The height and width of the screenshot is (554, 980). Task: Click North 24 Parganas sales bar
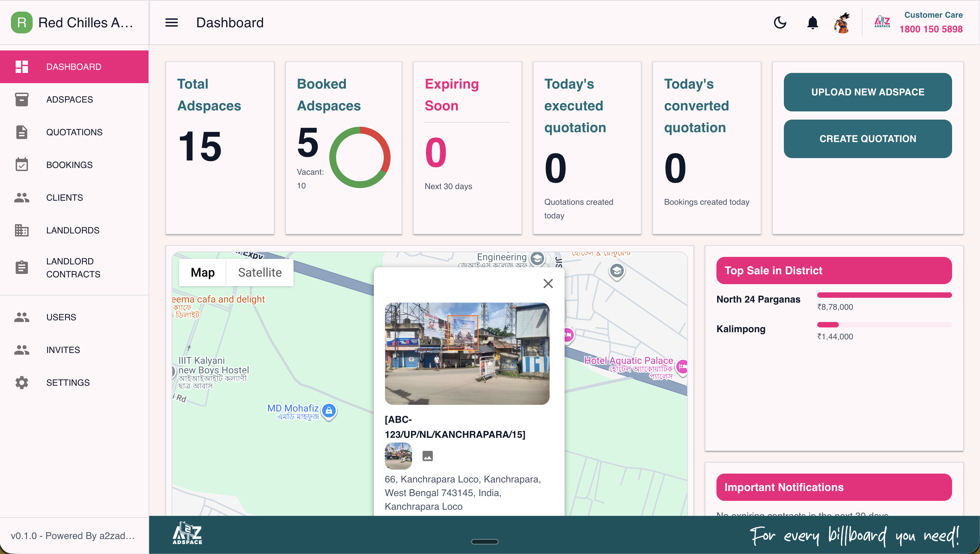coord(884,295)
